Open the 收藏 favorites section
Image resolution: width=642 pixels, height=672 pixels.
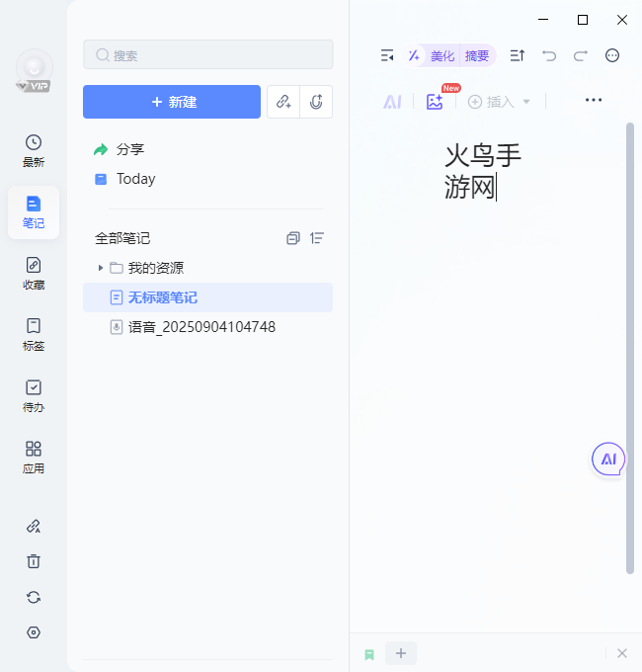point(34,274)
